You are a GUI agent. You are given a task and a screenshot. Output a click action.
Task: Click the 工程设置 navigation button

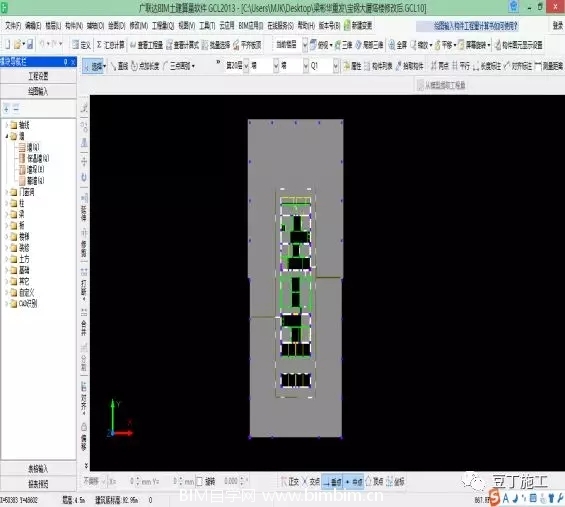pyautogui.click(x=38, y=76)
